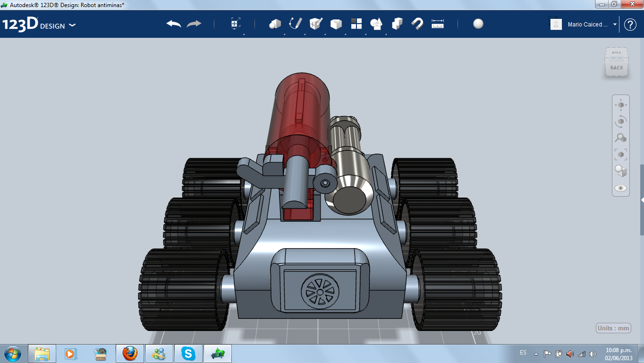Open the Material sphere tool
The width and height of the screenshot is (644, 363).
[x=478, y=24]
